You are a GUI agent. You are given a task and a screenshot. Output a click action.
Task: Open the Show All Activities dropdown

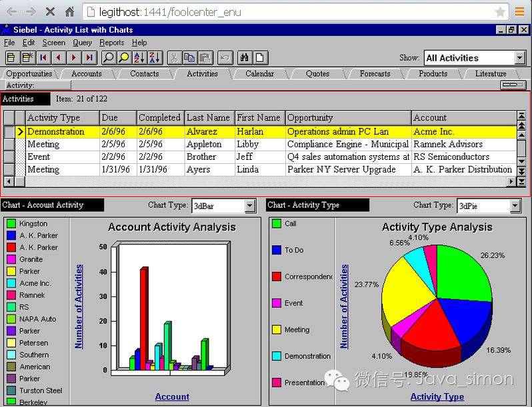[x=519, y=58]
